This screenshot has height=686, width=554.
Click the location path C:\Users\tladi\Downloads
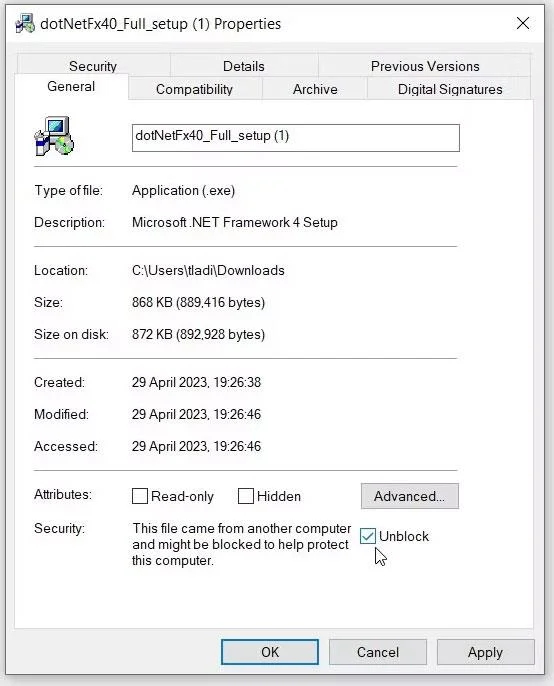click(208, 270)
